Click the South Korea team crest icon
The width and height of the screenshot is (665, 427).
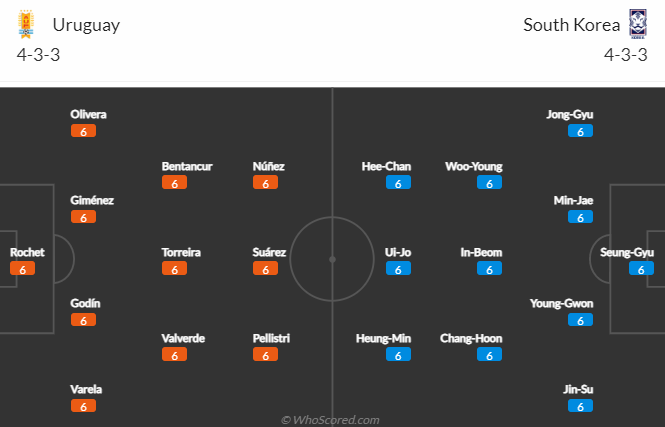tap(637, 24)
